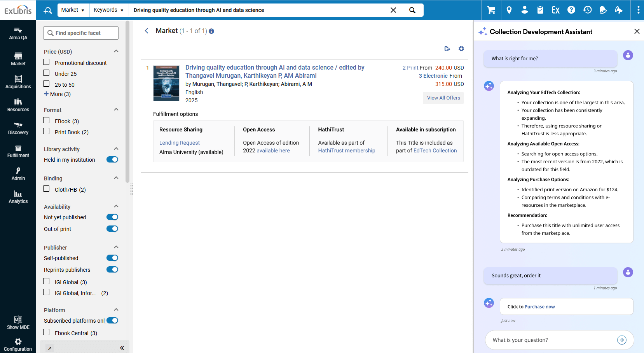Open the Keywords dropdown
This screenshot has height=353, width=644.
click(x=108, y=10)
